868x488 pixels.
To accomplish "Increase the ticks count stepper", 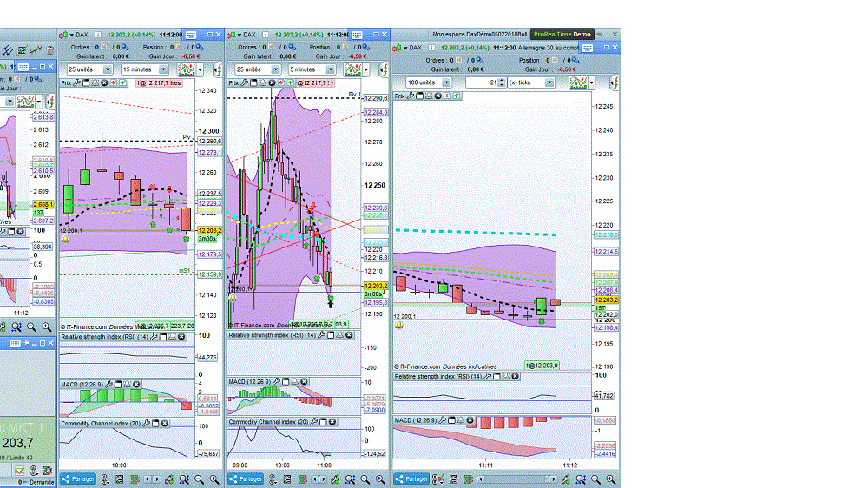I will coord(502,80).
